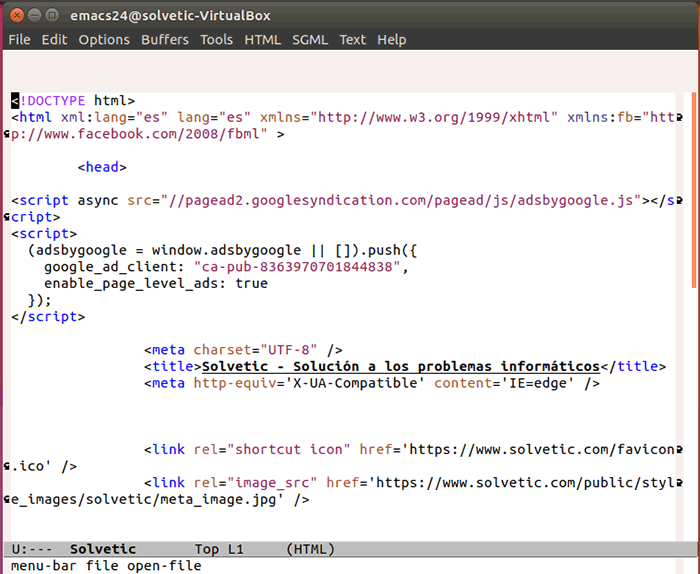Click the minibuffer text menu-bar file open-file
Image resolution: width=700 pixels, height=574 pixels.
coord(106,566)
